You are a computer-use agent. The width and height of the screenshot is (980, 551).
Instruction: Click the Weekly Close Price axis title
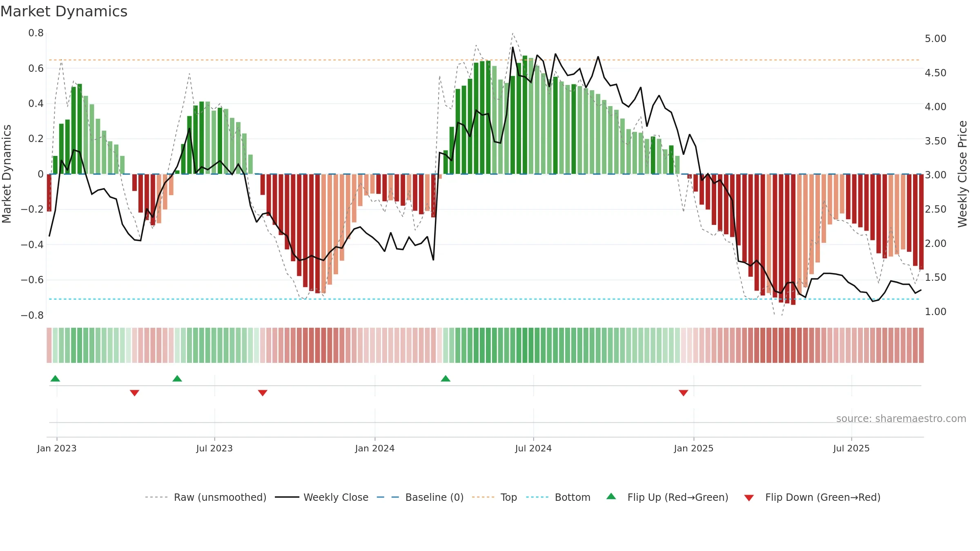coord(963,174)
